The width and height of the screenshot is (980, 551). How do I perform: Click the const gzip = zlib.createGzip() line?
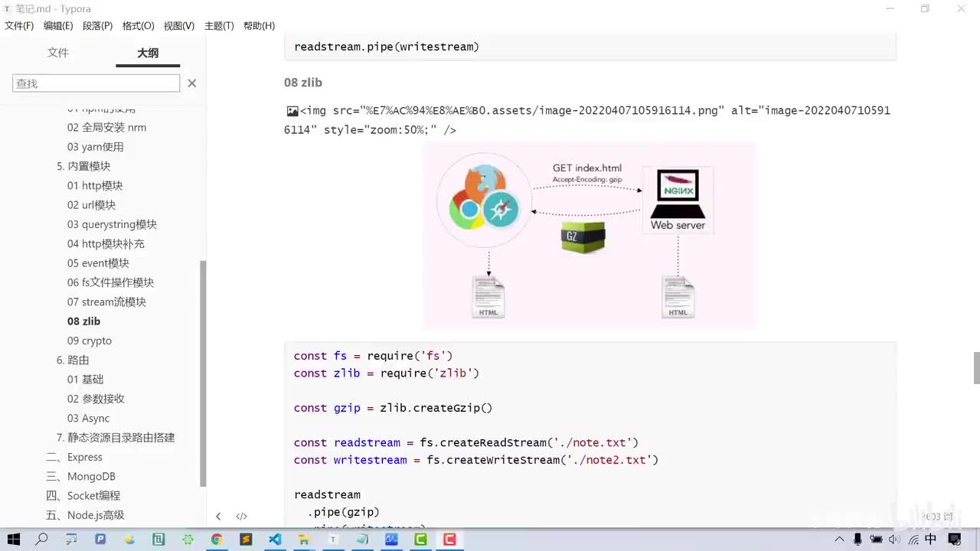[393, 408]
